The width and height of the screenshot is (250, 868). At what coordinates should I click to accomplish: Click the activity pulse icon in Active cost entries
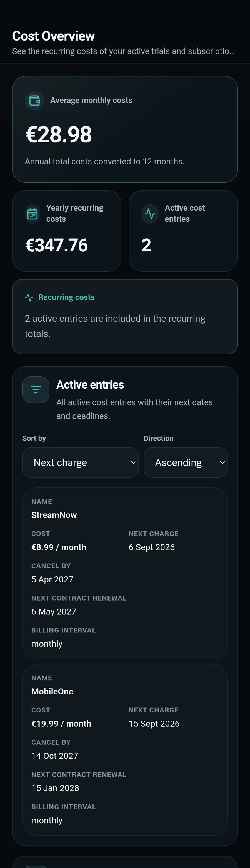click(150, 214)
